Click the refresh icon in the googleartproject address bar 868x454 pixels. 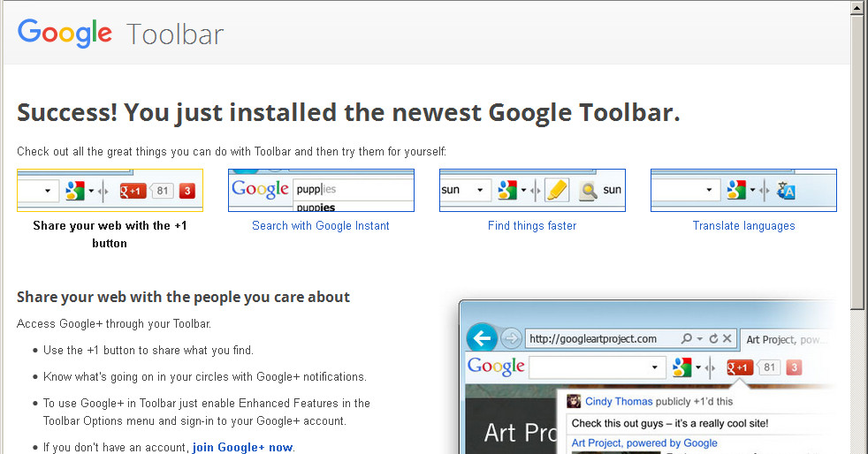click(x=712, y=338)
